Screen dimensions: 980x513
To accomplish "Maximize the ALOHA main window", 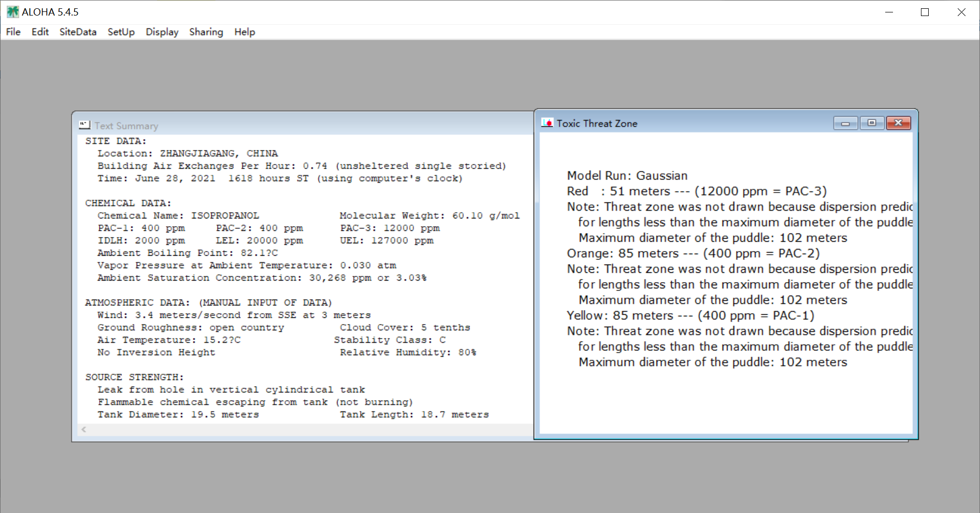I will pos(925,12).
